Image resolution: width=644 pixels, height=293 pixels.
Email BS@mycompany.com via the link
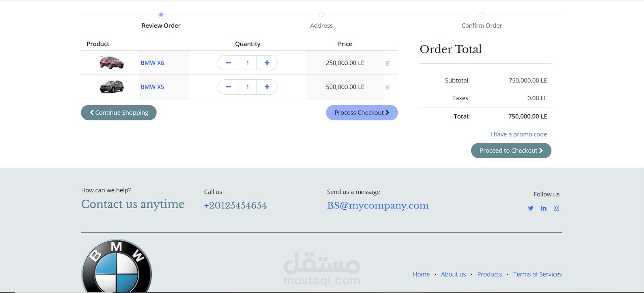(378, 206)
